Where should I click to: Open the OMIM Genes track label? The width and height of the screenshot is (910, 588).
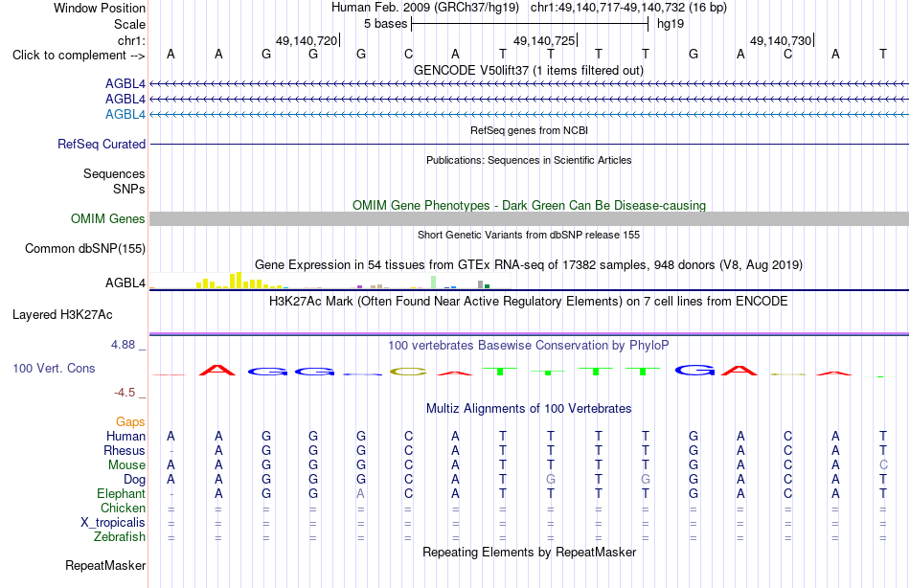pyautogui.click(x=108, y=219)
